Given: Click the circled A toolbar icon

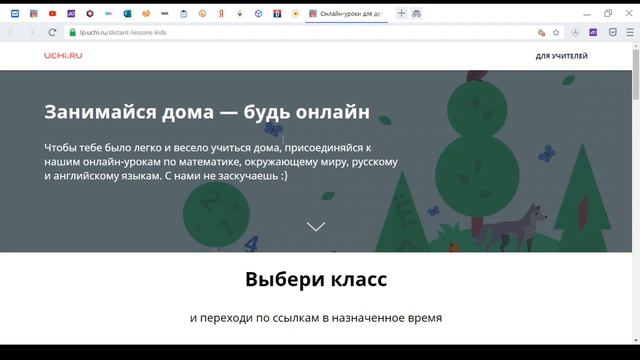Looking at the screenshot, I should 575,32.
